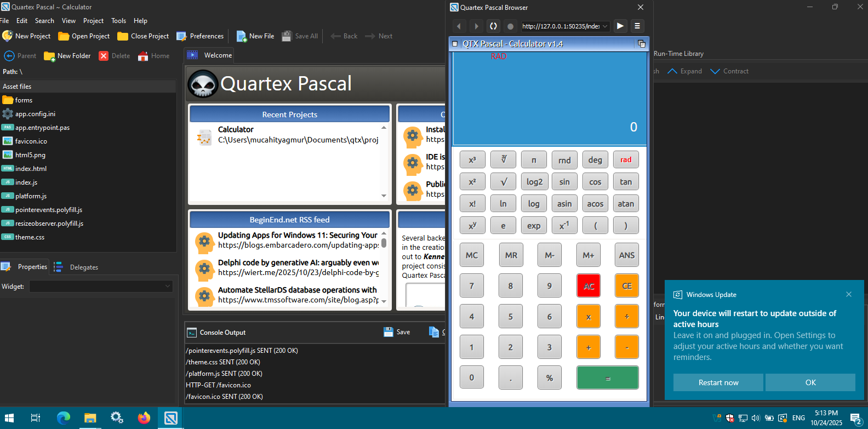Screen dimensions: 868x429
Task: Click the New Project toolbar icon
Action: tap(8, 36)
